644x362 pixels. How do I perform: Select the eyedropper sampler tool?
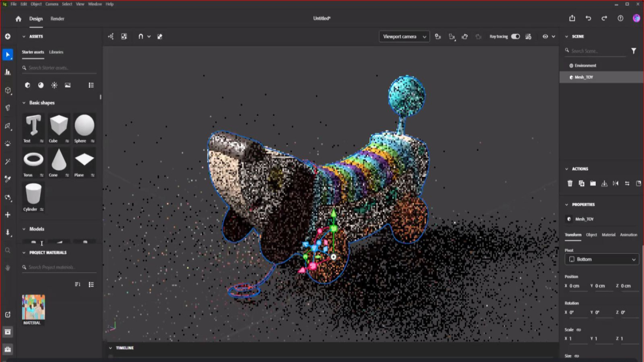8,179
